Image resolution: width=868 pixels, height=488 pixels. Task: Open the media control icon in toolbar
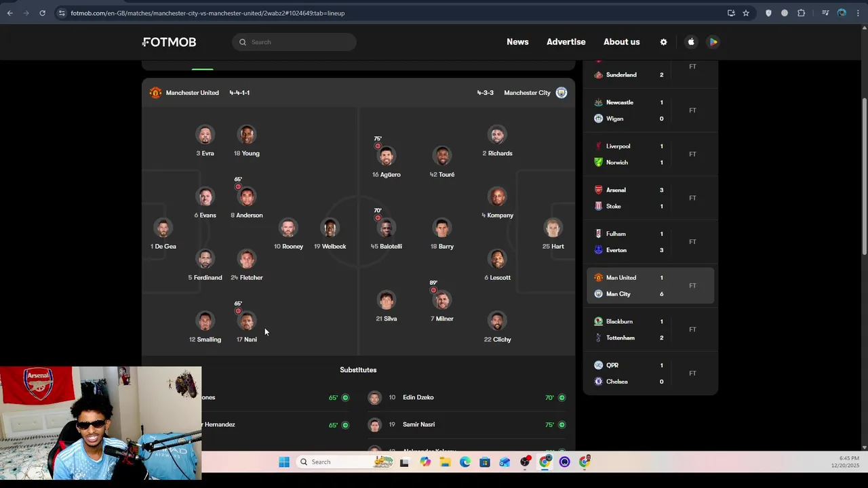825,13
